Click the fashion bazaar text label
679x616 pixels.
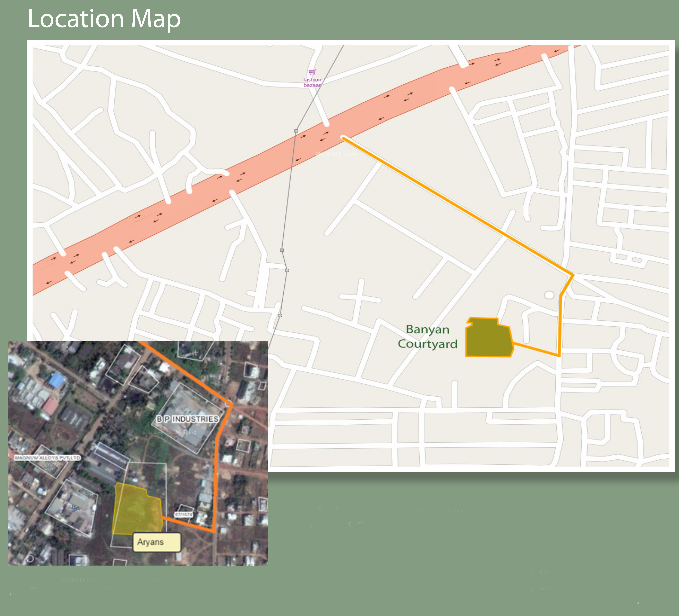click(x=312, y=82)
